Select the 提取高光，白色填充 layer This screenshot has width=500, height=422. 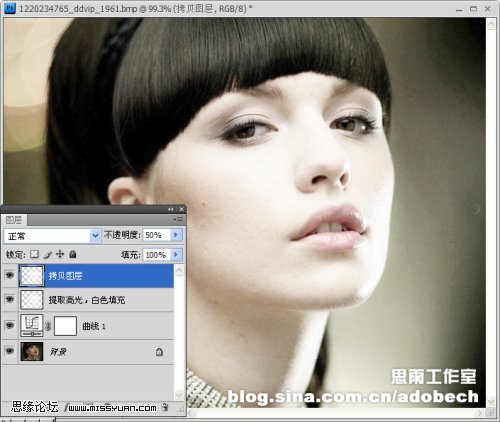96,300
